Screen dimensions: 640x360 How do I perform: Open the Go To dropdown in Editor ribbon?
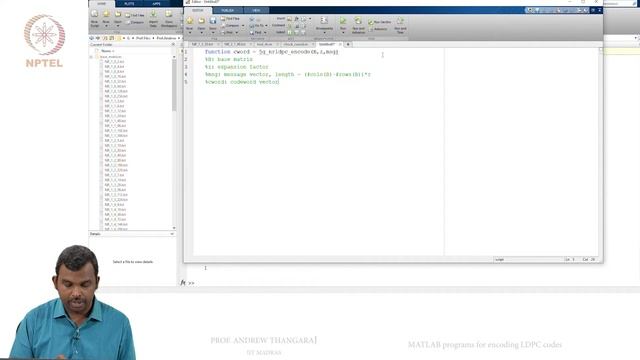pos(259,25)
